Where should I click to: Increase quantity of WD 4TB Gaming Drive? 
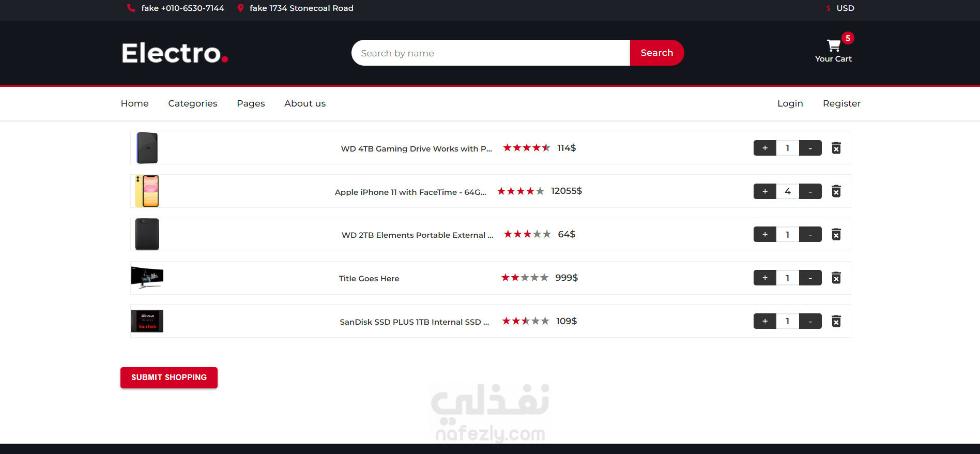765,148
